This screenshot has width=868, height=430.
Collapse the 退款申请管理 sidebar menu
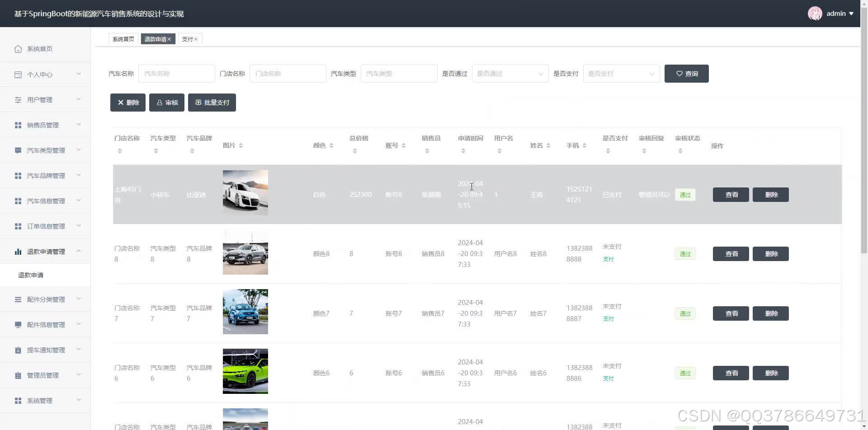click(x=79, y=251)
